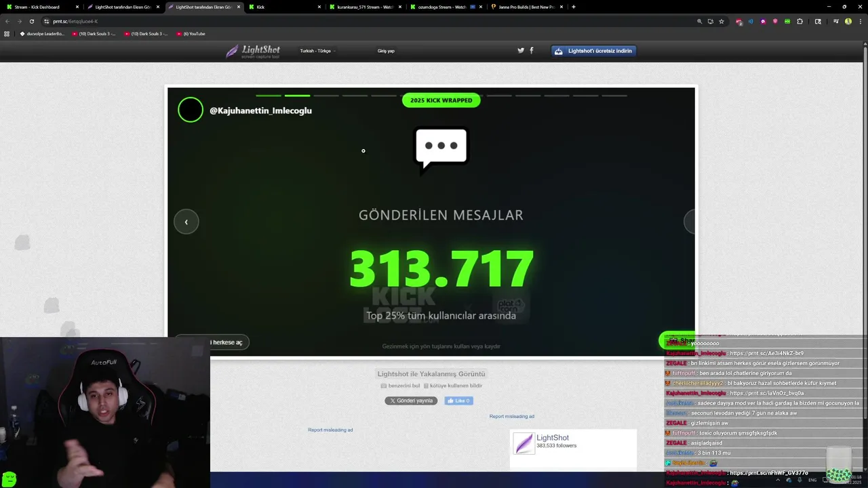
Task: Click the Facebook 'Like 0' button
Action: [x=459, y=401]
